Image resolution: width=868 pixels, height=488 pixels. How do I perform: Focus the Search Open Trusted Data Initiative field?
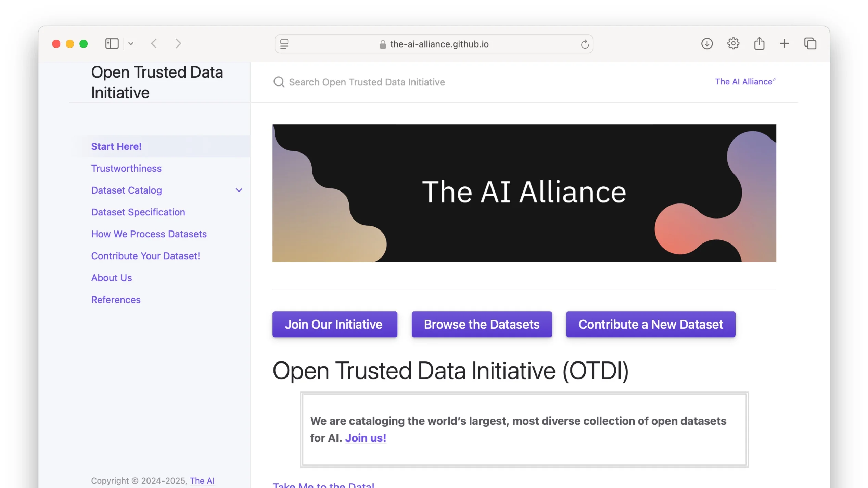click(x=367, y=82)
